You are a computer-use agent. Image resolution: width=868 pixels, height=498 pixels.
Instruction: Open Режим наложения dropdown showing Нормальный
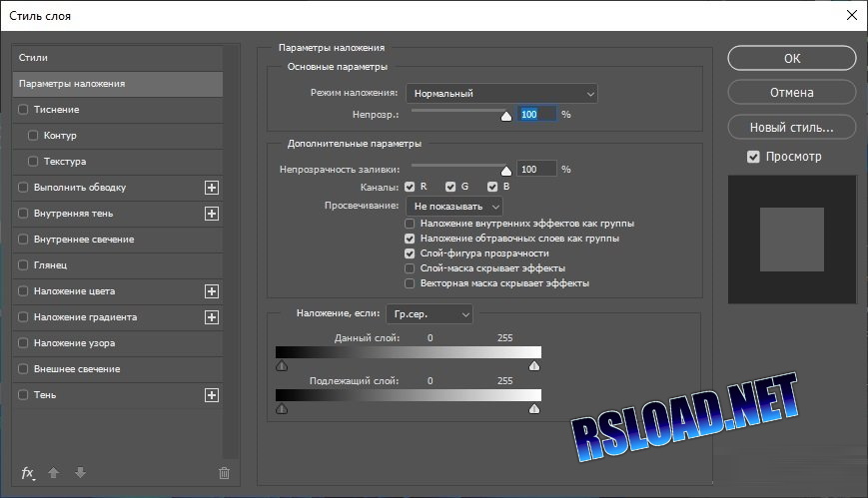[x=501, y=94]
